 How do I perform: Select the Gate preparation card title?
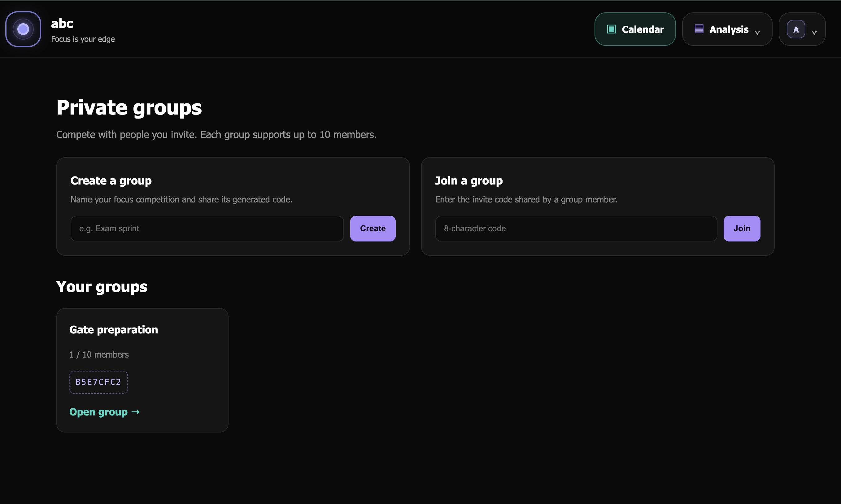tap(113, 330)
